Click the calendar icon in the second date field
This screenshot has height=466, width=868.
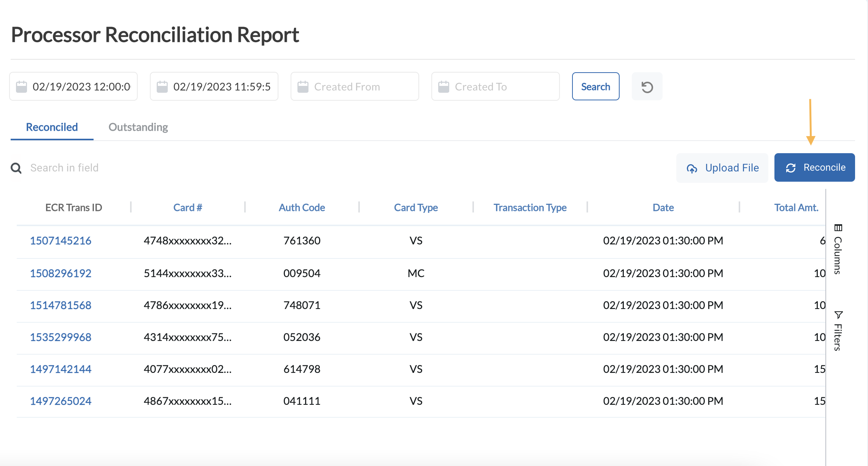pyautogui.click(x=162, y=87)
